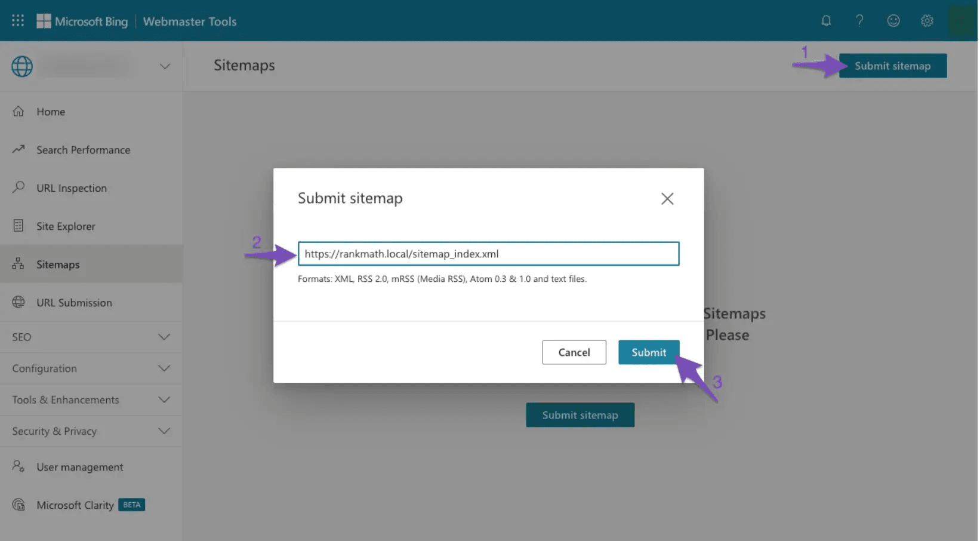Close the Submit sitemap dialog
The height and width of the screenshot is (541, 980).
[x=667, y=198]
